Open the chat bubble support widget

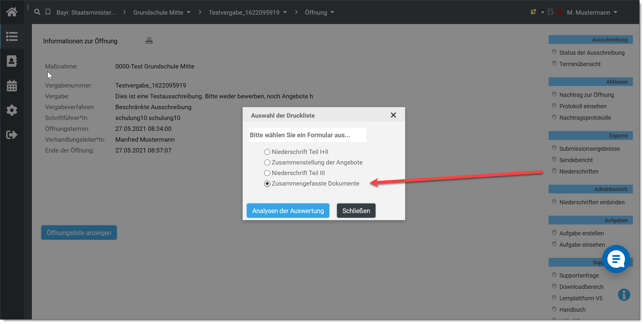click(x=616, y=259)
